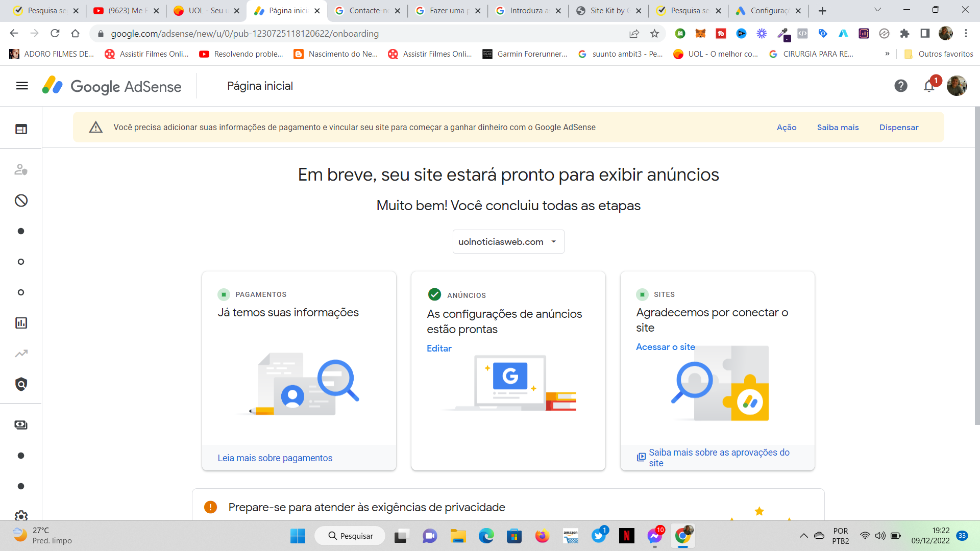This screenshot has width=980, height=551.
Task: Click the Google AdSense logo
Action: coord(112,86)
